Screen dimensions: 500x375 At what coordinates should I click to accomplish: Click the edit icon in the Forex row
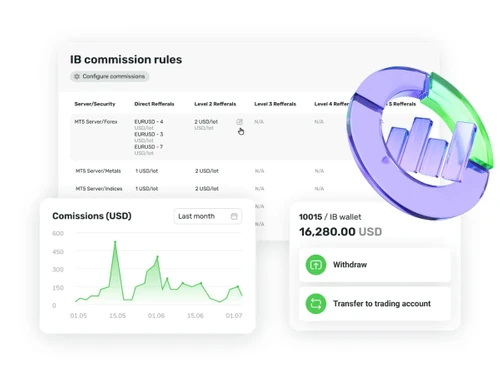pyautogui.click(x=240, y=122)
